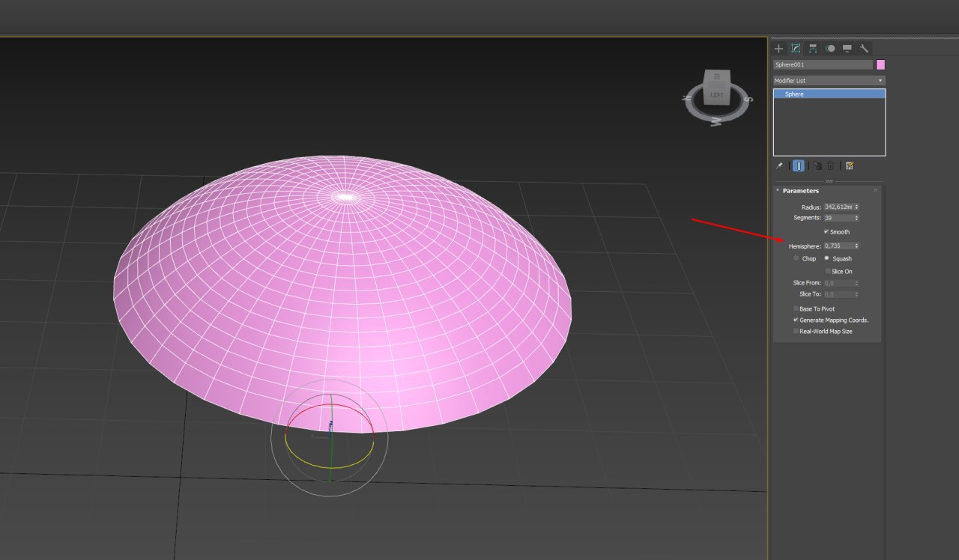Click the Hemisphere value field

click(838, 246)
